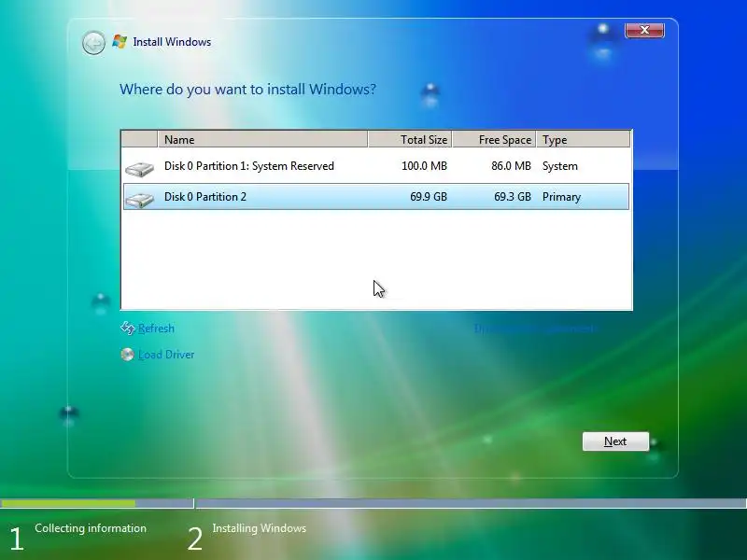The image size is (747, 560).
Task: Proceed with the Next button
Action: (x=615, y=441)
